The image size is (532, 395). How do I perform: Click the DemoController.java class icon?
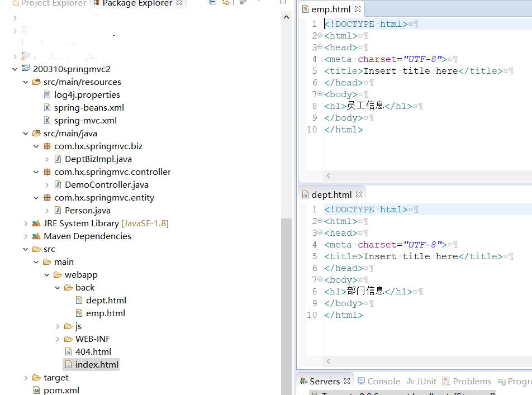pos(58,184)
